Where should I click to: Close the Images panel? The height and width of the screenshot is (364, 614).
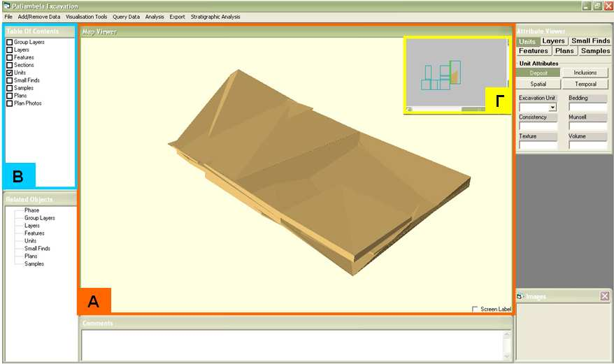tap(605, 296)
